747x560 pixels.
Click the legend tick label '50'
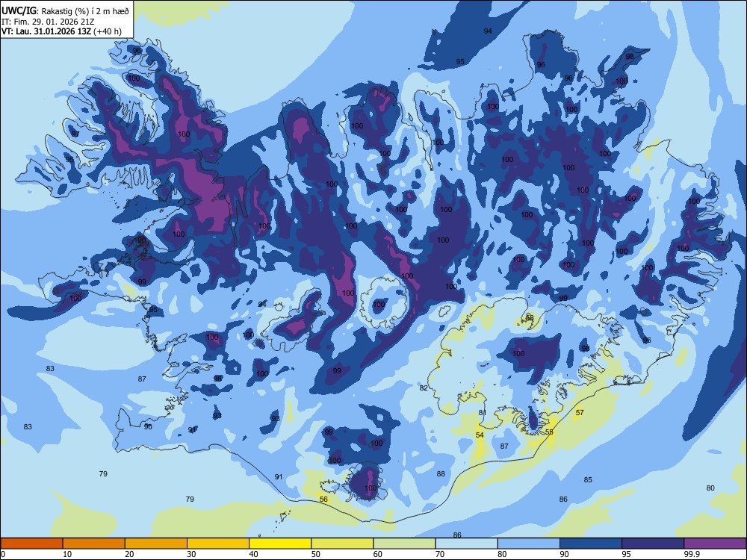point(316,554)
